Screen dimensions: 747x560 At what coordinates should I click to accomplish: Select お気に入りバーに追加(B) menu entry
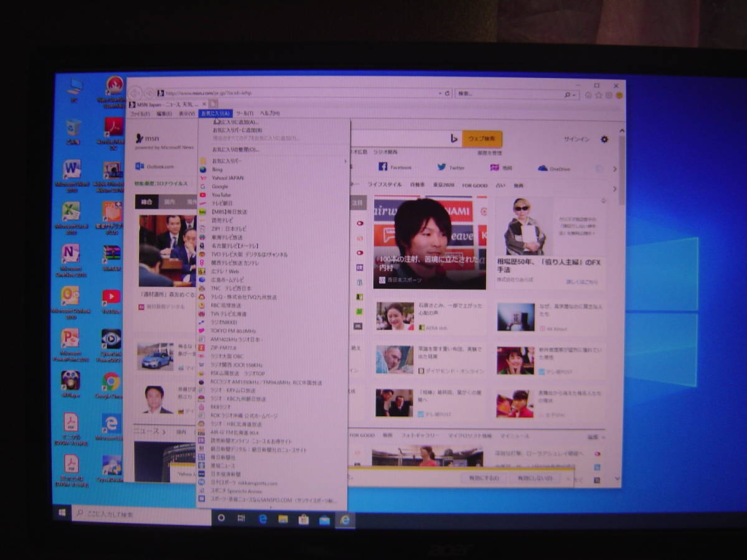click(x=237, y=131)
